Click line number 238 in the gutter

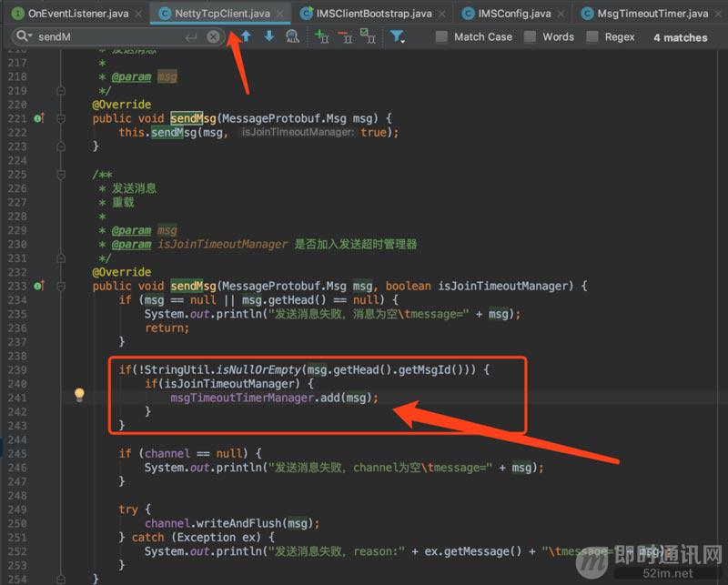(x=17, y=356)
